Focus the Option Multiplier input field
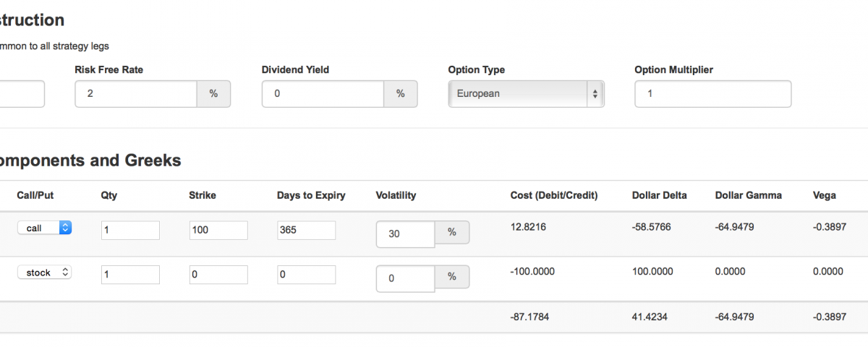868x347 pixels. 712,94
